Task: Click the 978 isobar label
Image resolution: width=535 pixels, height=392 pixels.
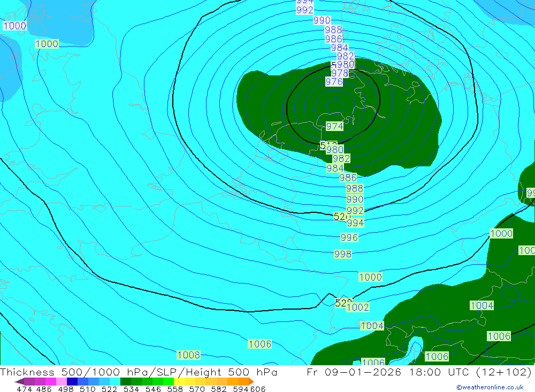Action: point(340,73)
